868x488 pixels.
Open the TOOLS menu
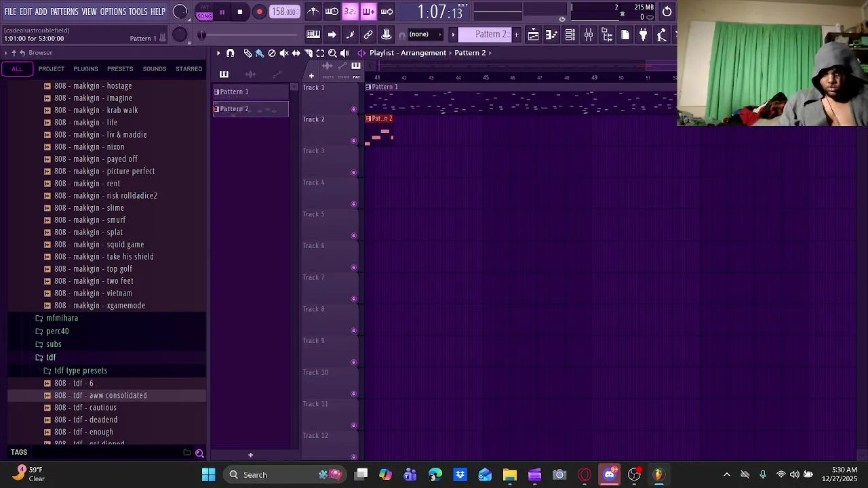pyautogui.click(x=138, y=12)
